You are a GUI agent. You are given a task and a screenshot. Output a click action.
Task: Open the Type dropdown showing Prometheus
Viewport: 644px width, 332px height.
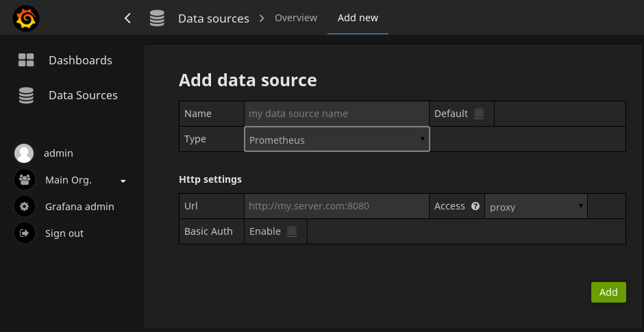[336, 140]
